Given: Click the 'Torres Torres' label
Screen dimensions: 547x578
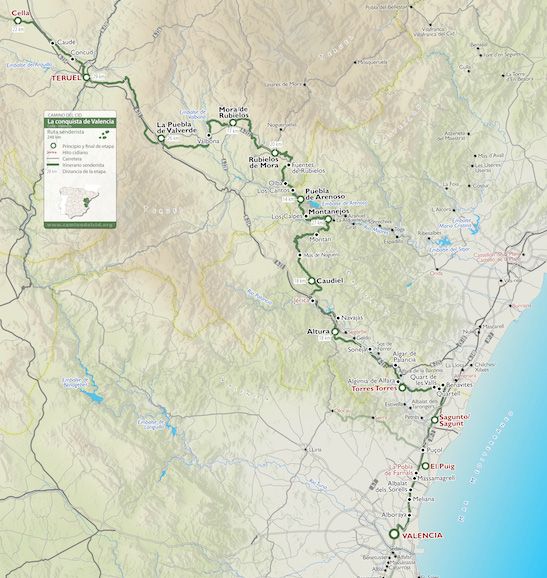Looking at the screenshot, I should 374,389.
